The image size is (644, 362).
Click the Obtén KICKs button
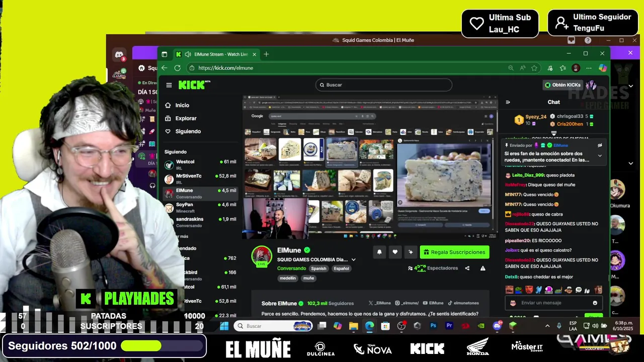[x=562, y=85]
